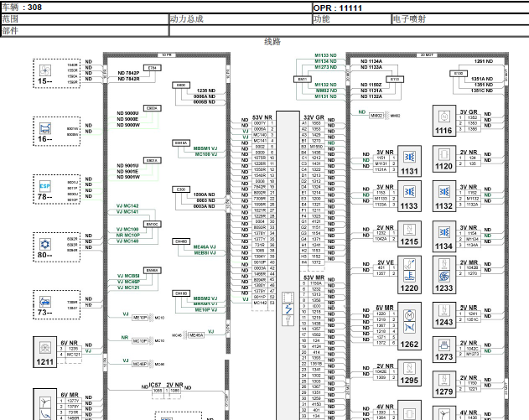The width and height of the screenshot is (529, 420).
Task: Click the E784 splice box
Action: 153,68
